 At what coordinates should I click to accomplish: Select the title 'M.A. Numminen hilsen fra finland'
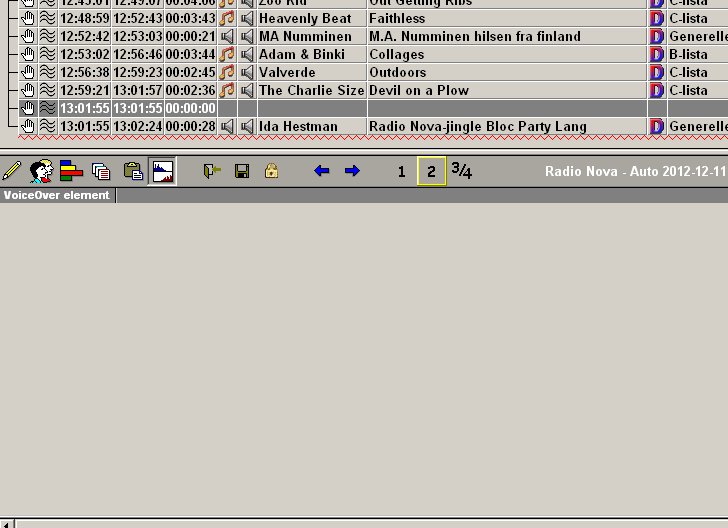pos(474,36)
